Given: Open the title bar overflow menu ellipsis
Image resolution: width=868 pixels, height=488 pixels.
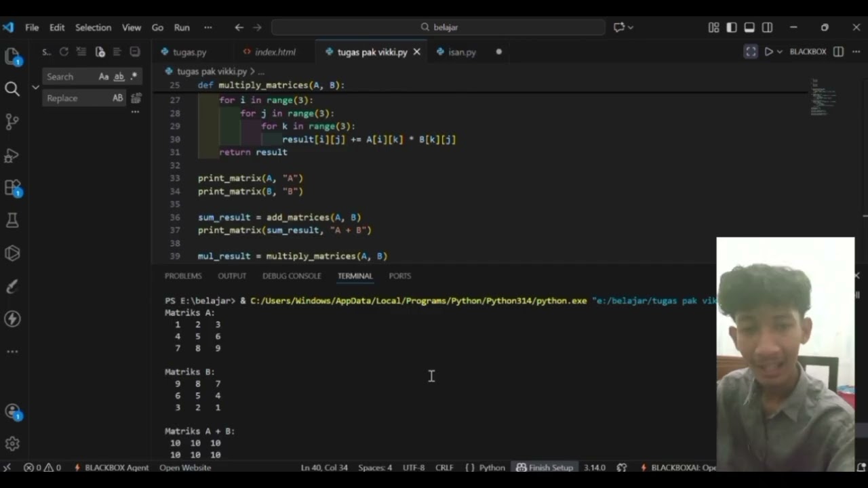Looking at the screenshot, I should pos(208,27).
